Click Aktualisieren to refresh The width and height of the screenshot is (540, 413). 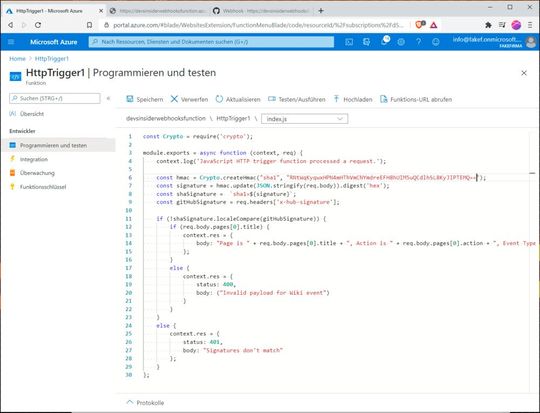pyautogui.click(x=238, y=99)
